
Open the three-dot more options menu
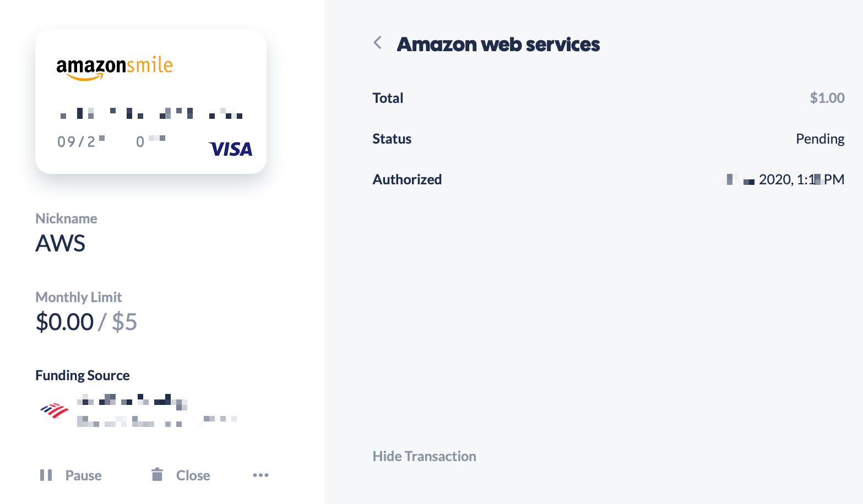260,475
